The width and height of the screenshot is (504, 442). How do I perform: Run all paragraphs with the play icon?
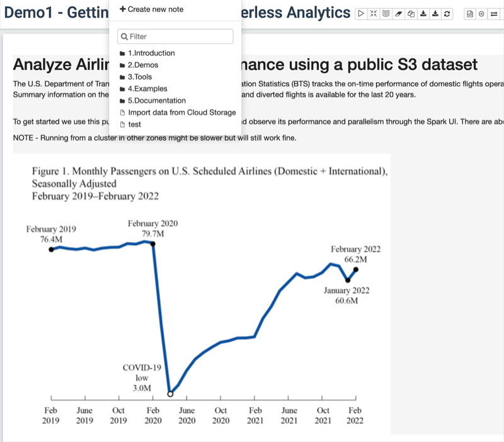[x=361, y=14]
